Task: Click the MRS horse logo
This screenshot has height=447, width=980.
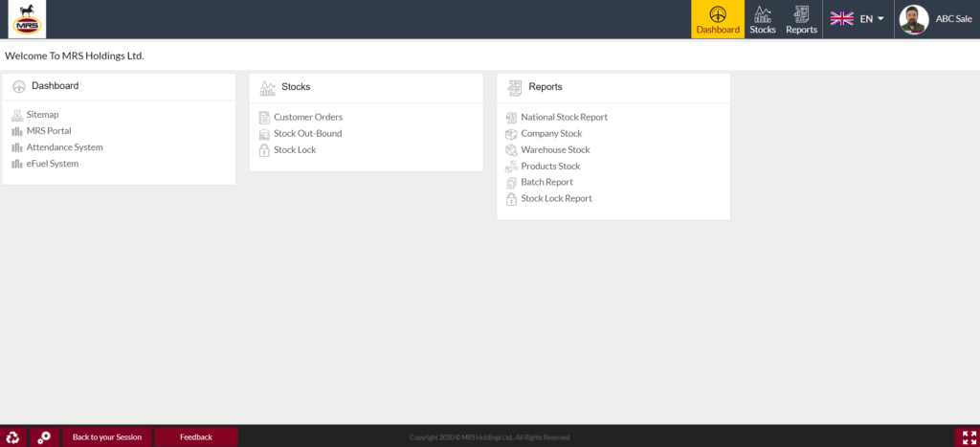Action: 26,19
